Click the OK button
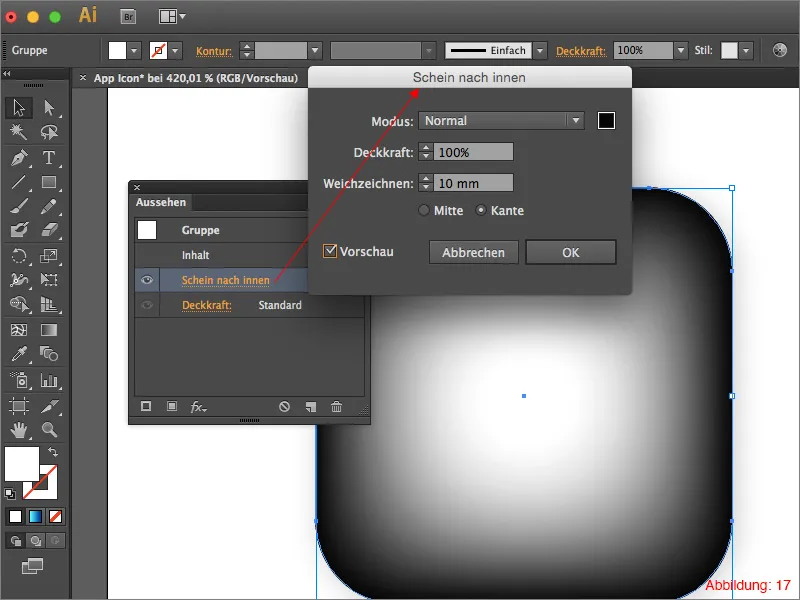Viewport: 800px width, 600px height. click(x=570, y=253)
